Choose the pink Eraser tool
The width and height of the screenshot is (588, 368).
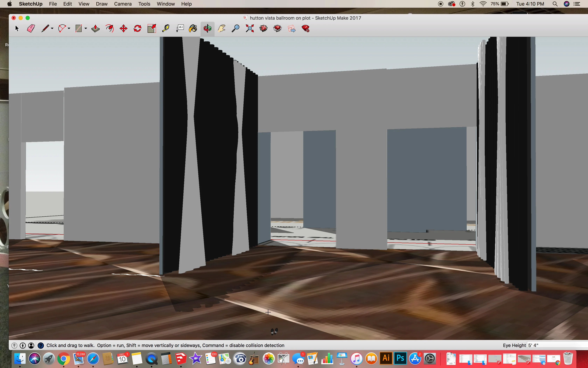point(31,29)
